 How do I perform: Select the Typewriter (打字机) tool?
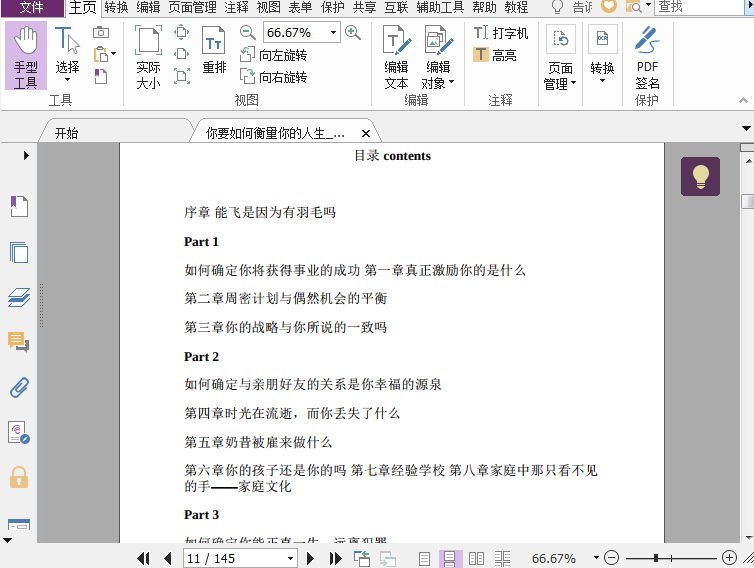coord(501,33)
